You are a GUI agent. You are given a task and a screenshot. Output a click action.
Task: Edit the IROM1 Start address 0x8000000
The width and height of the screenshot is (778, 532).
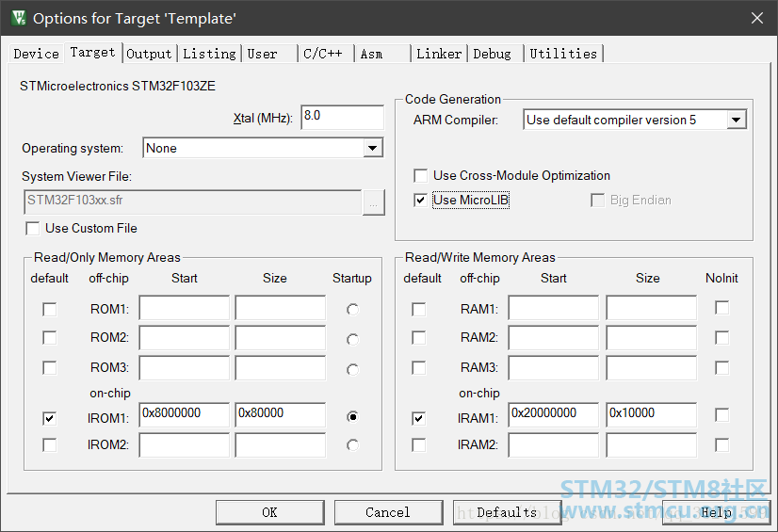coord(184,414)
